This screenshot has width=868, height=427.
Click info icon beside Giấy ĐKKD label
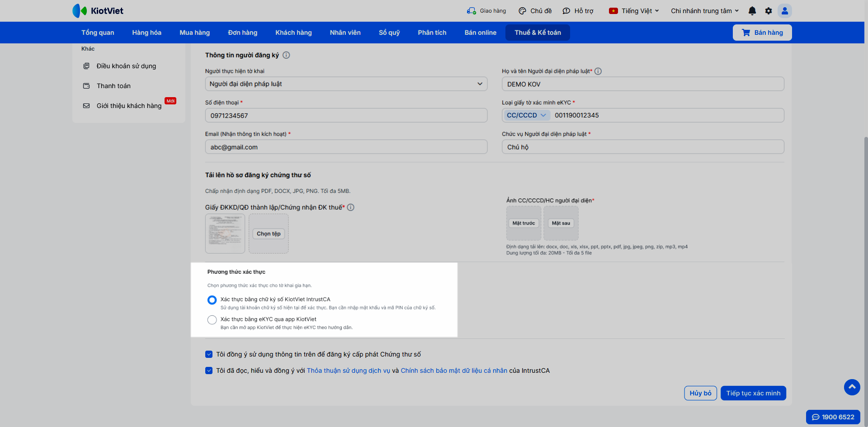click(350, 207)
